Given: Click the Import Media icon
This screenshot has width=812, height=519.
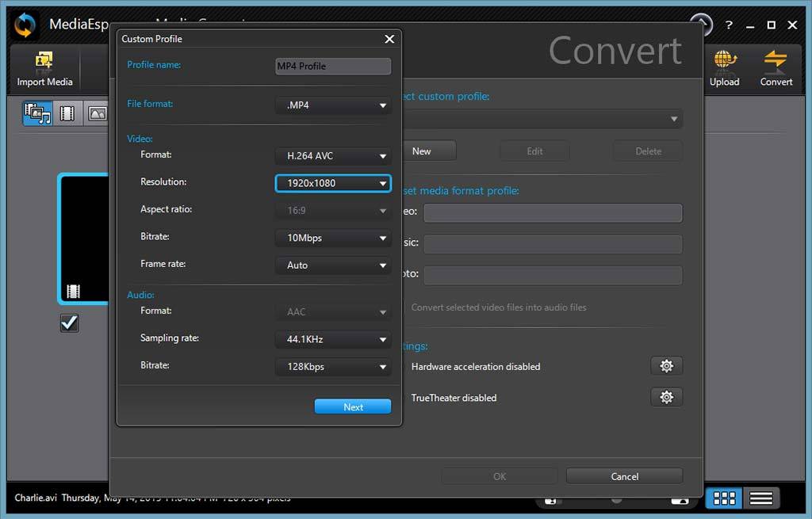Looking at the screenshot, I should click(44, 61).
